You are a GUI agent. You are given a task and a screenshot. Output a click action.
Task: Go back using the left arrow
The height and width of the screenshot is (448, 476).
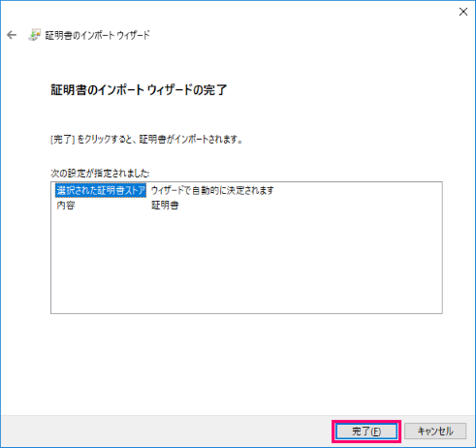[12, 35]
